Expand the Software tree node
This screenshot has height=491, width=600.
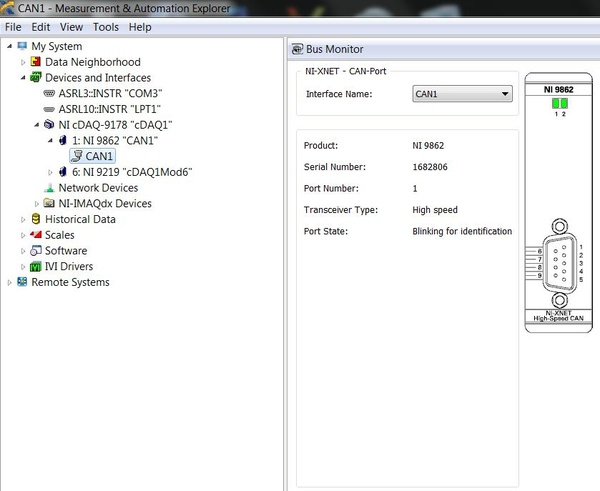23,251
